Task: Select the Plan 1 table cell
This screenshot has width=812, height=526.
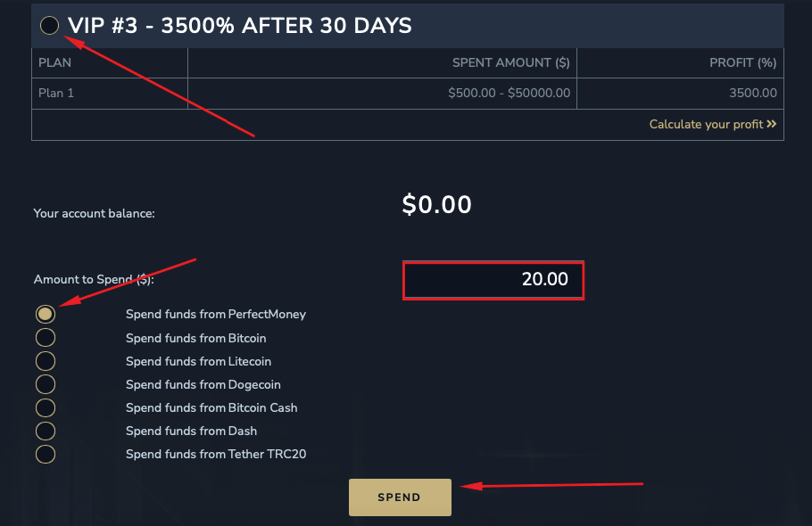Action: pos(56,93)
